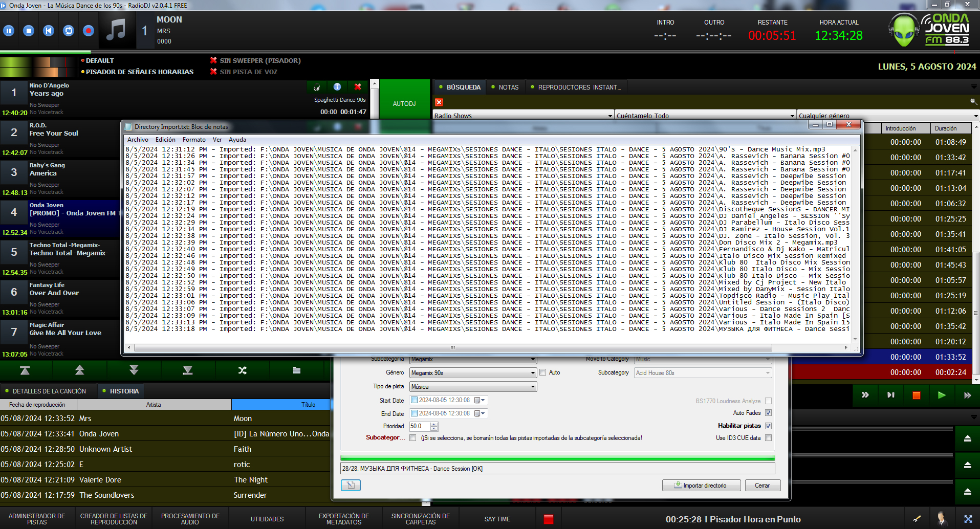This screenshot has height=529, width=980.
Task: Click the red record button in top player
Action: pos(89,31)
